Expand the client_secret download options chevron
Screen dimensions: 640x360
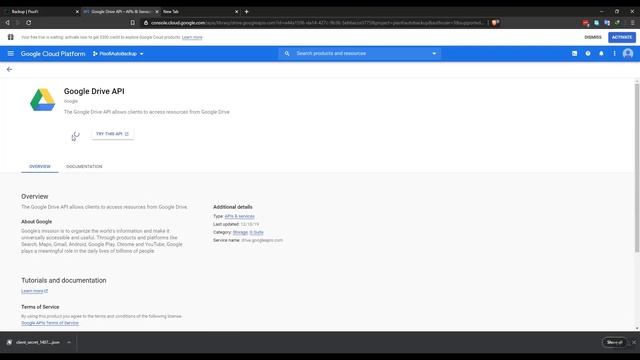[69, 342]
